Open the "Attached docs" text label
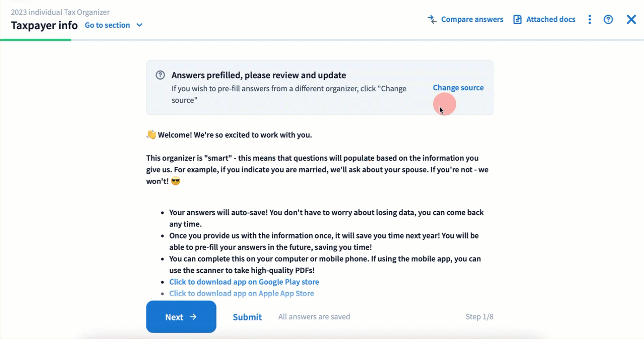The width and height of the screenshot is (644, 339). point(550,19)
